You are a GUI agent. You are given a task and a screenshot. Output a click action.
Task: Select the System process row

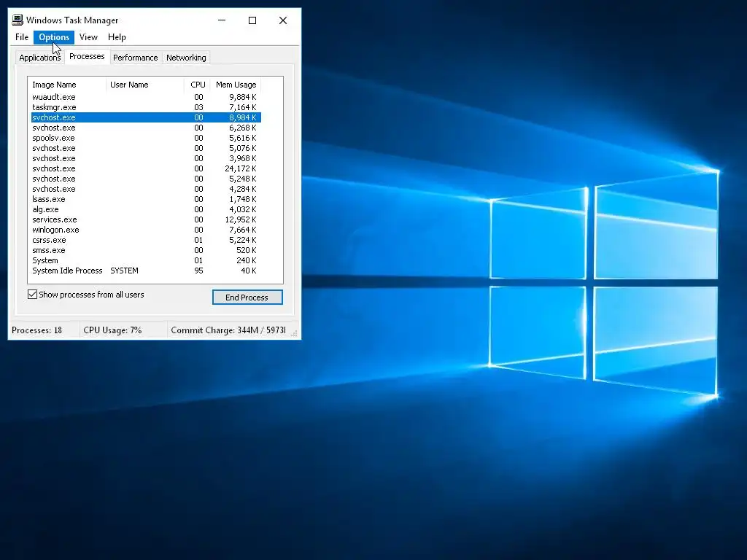pos(144,260)
